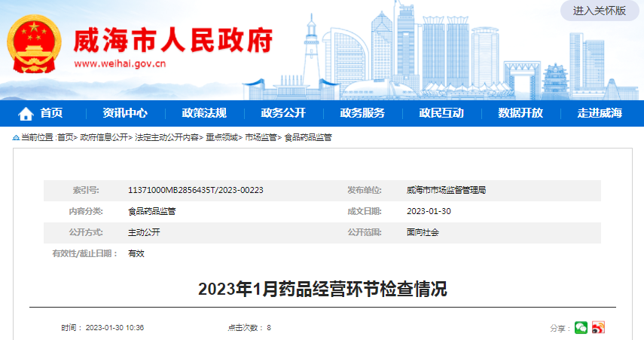Click the 成文日期 label
This screenshot has height=340, width=644.
[365, 211]
